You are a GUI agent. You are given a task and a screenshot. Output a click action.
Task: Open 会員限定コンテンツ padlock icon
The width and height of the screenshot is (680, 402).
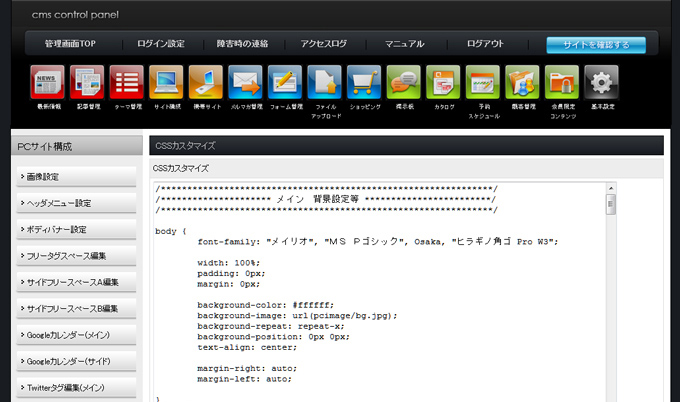coord(562,82)
